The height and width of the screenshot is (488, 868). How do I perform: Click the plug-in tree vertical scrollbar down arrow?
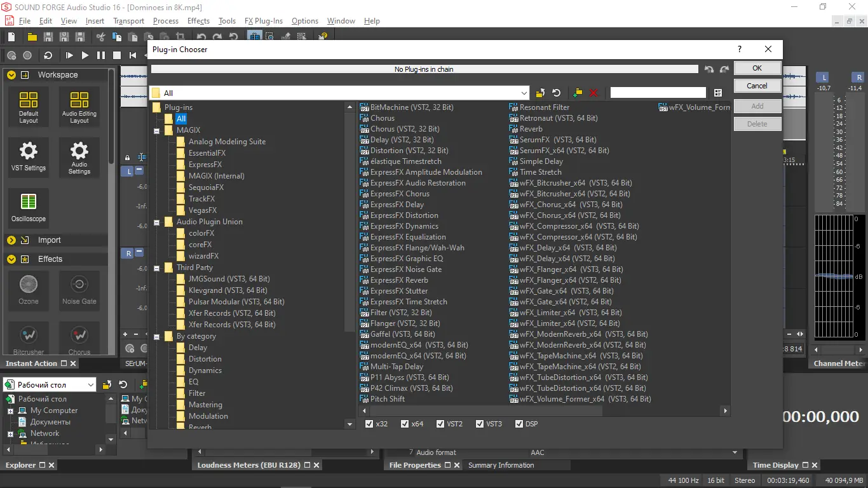click(x=349, y=424)
